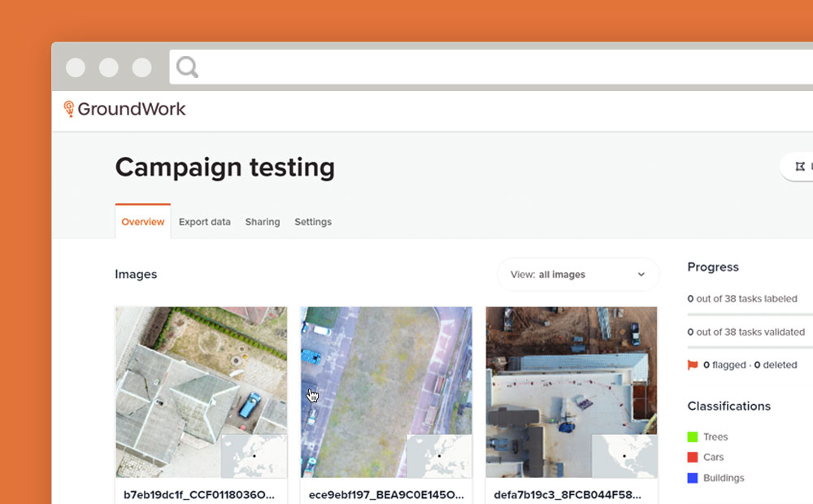The height and width of the screenshot is (504, 813).
Task: Click the mini map on the second image
Action: [x=439, y=456]
